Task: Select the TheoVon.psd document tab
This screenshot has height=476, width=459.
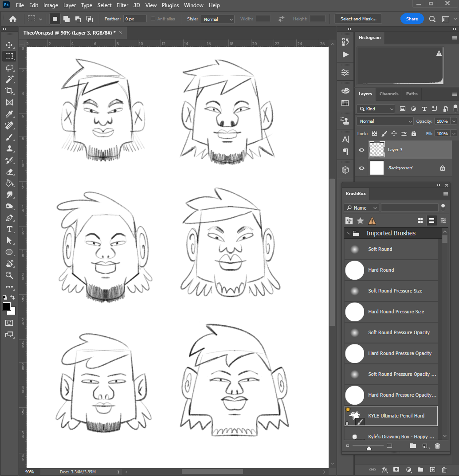Action: [x=69, y=33]
